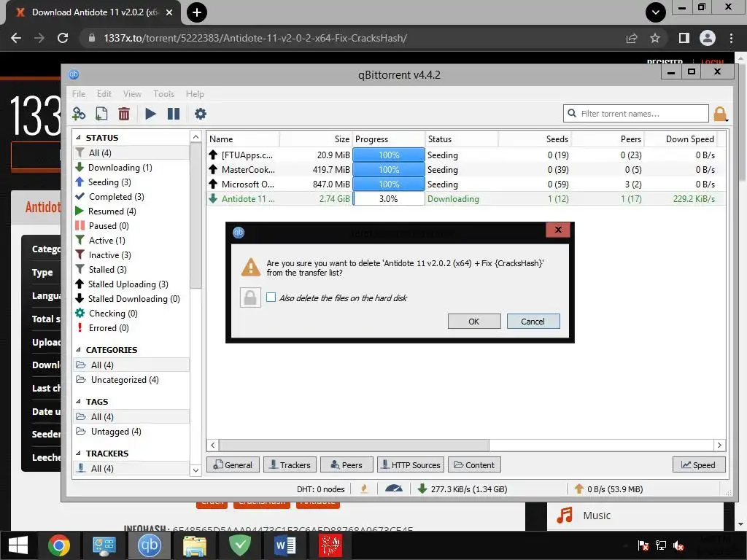Open the View menu

(132, 94)
